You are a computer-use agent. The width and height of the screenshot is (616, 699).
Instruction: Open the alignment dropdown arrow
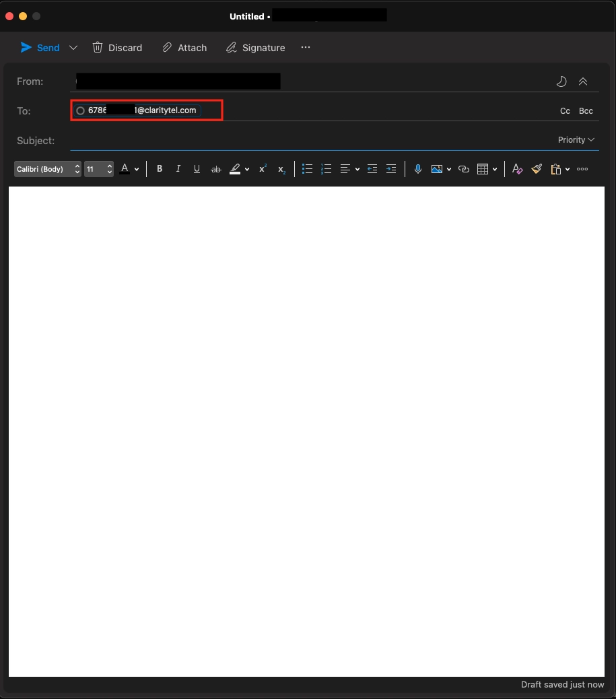coord(357,170)
